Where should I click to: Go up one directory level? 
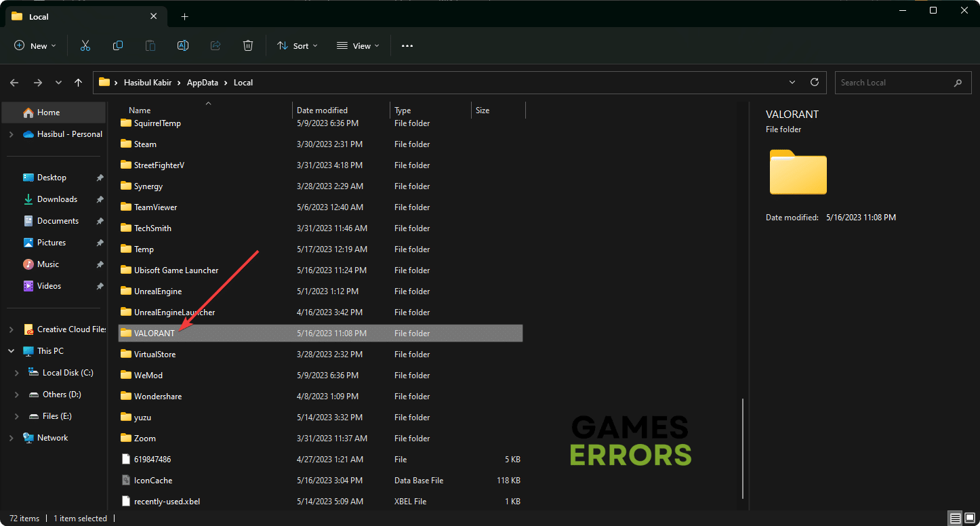point(79,83)
